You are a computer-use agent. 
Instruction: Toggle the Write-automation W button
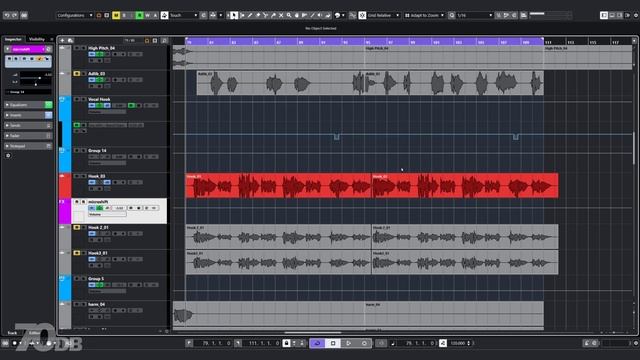point(147,15)
